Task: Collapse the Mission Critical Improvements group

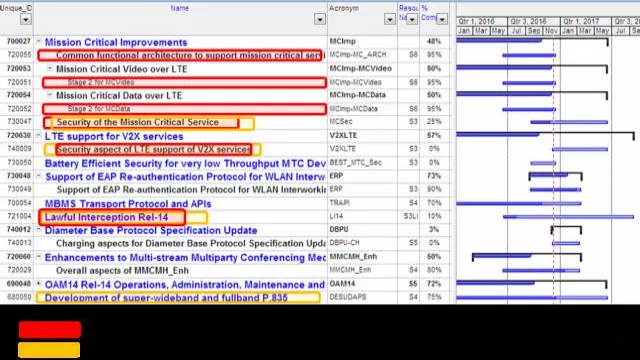Action: coord(38,42)
